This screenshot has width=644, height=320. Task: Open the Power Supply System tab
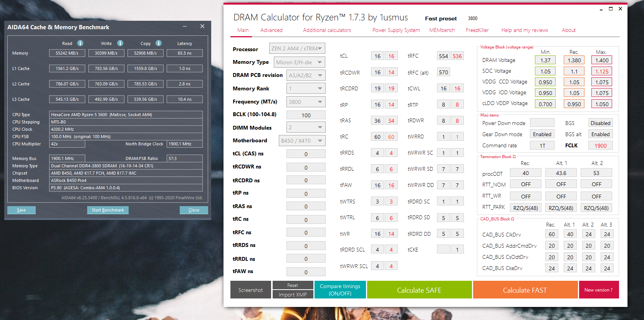click(396, 30)
